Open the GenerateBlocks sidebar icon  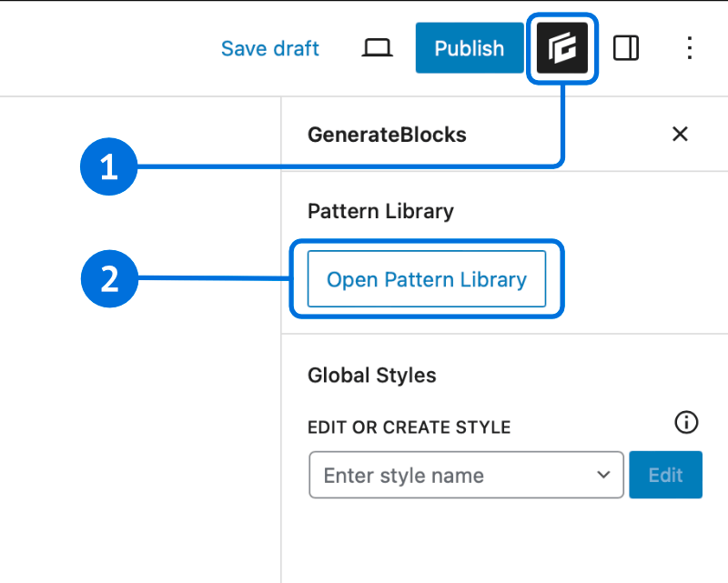tap(561, 48)
